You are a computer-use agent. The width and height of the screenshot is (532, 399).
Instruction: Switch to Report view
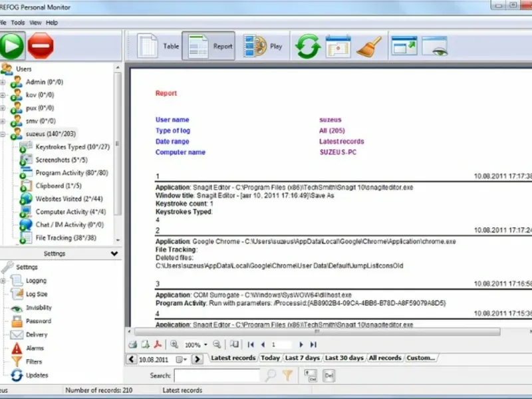[208, 46]
